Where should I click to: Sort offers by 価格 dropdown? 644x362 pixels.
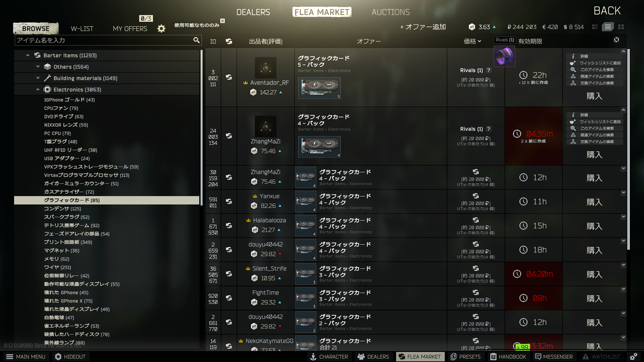point(472,41)
